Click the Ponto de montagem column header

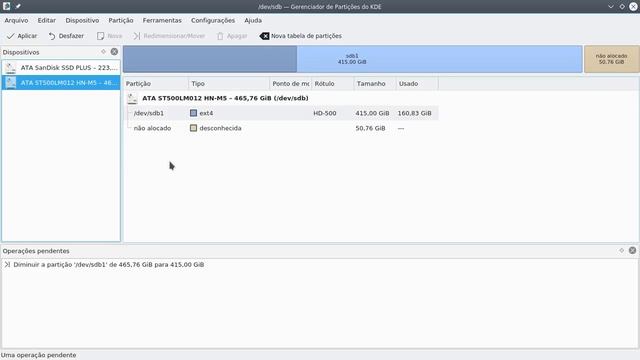click(291, 84)
